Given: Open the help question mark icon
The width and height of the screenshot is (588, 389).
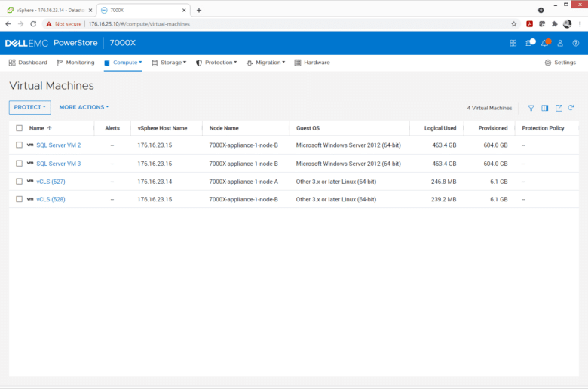Looking at the screenshot, I should [x=576, y=43].
